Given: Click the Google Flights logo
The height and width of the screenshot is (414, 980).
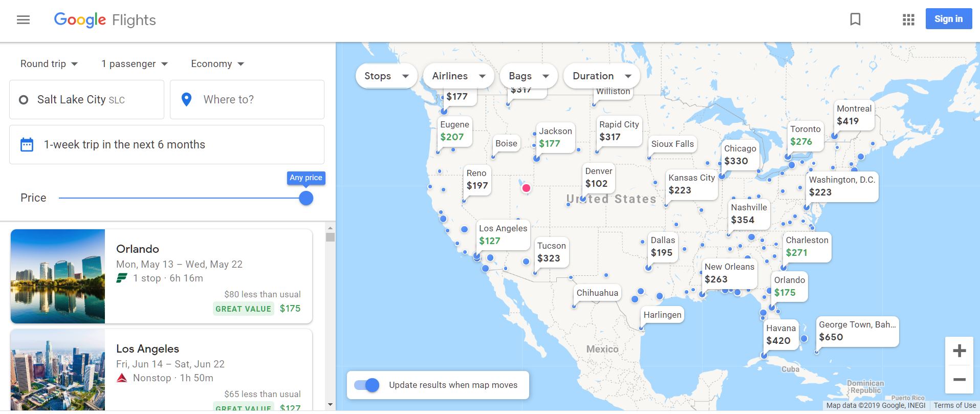Looking at the screenshot, I should coord(105,20).
